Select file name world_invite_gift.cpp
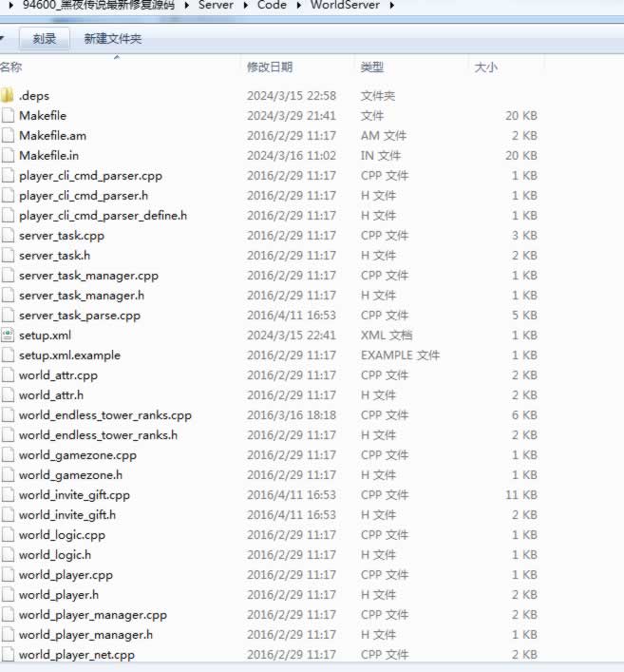 click(74, 495)
